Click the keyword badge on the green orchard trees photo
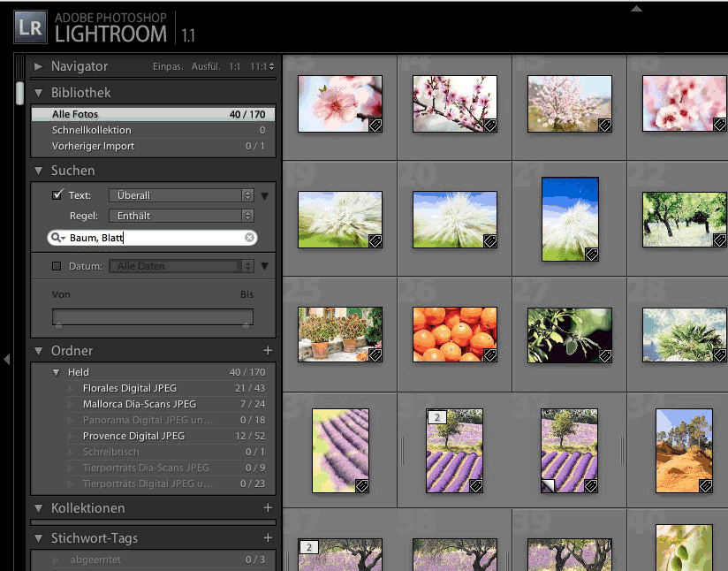This screenshot has width=728, height=571. [x=720, y=240]
